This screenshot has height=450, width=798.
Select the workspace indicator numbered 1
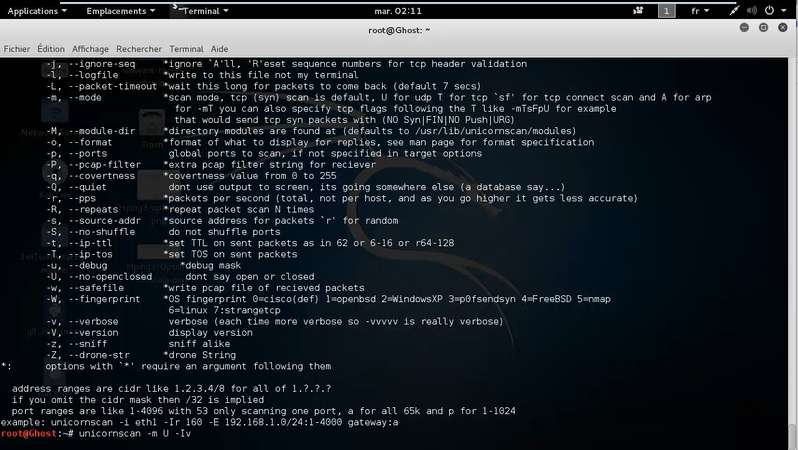[667, 10]
